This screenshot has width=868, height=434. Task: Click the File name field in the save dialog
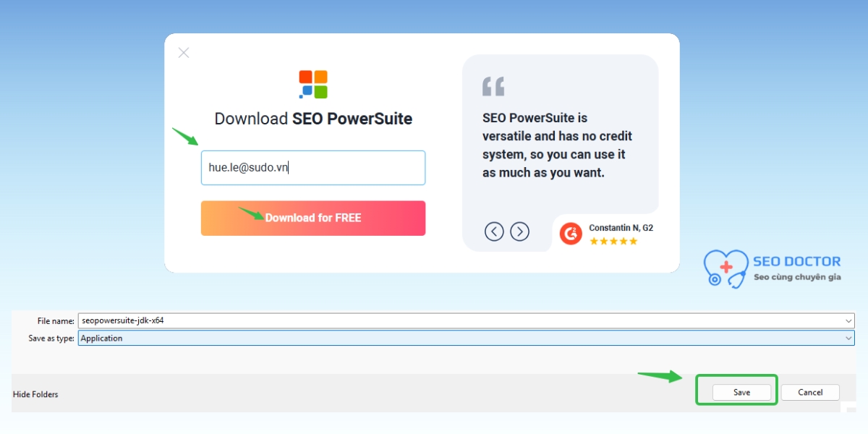467,320
